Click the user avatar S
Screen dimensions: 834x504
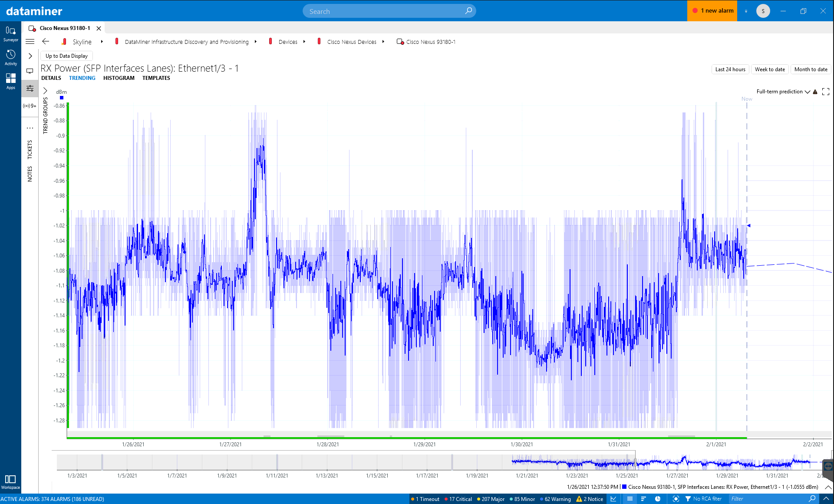pyautogui.click(x=763, y=11)
